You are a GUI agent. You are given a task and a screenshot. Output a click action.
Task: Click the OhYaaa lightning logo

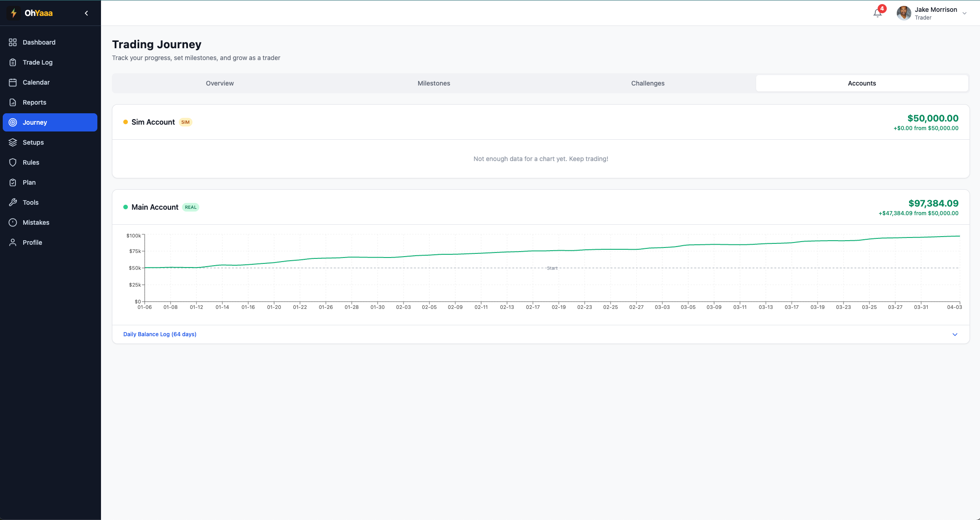(13, 13)
